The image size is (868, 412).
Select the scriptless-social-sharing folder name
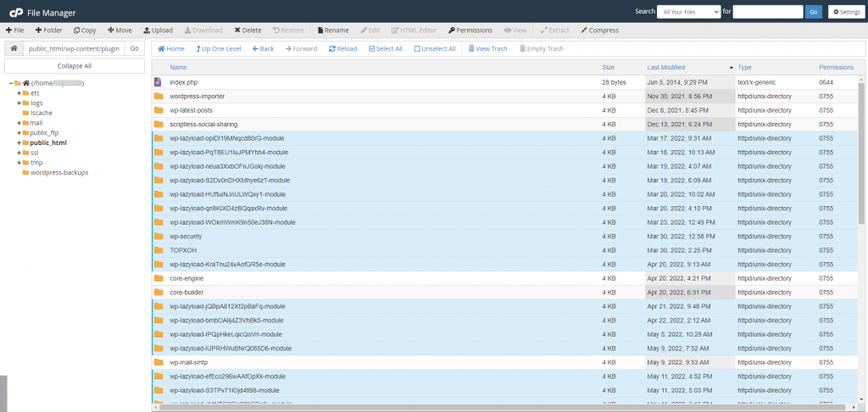pos(203,124)
